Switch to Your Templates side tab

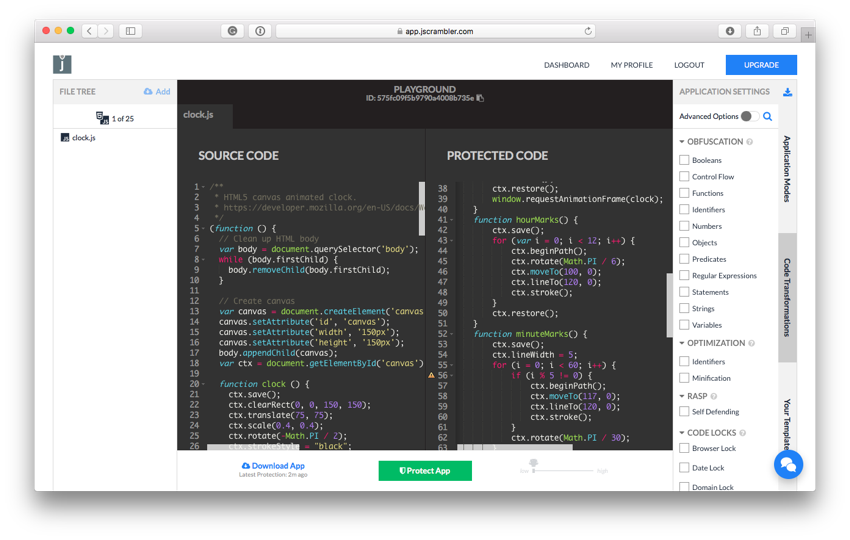pyautogui.click(x=787, y=425)
